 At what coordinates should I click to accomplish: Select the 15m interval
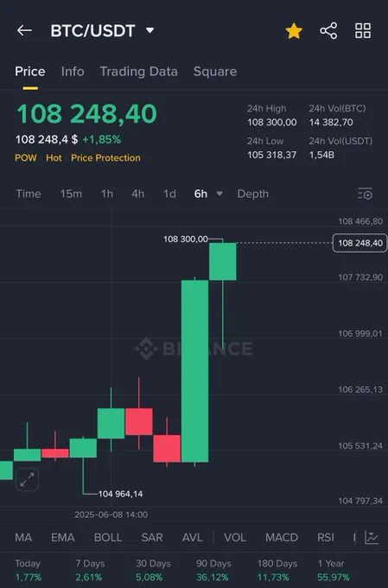71,194
